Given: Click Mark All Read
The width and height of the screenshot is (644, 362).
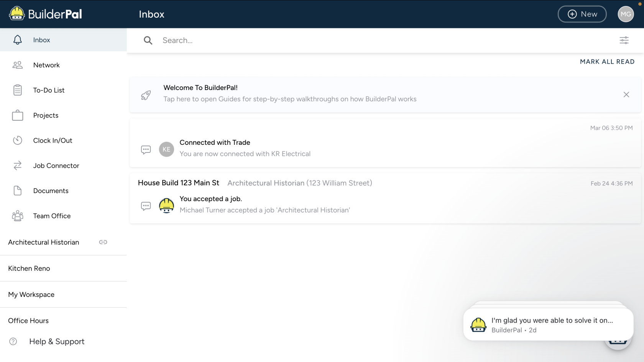Looking at the screenshot, I should 607,62.
